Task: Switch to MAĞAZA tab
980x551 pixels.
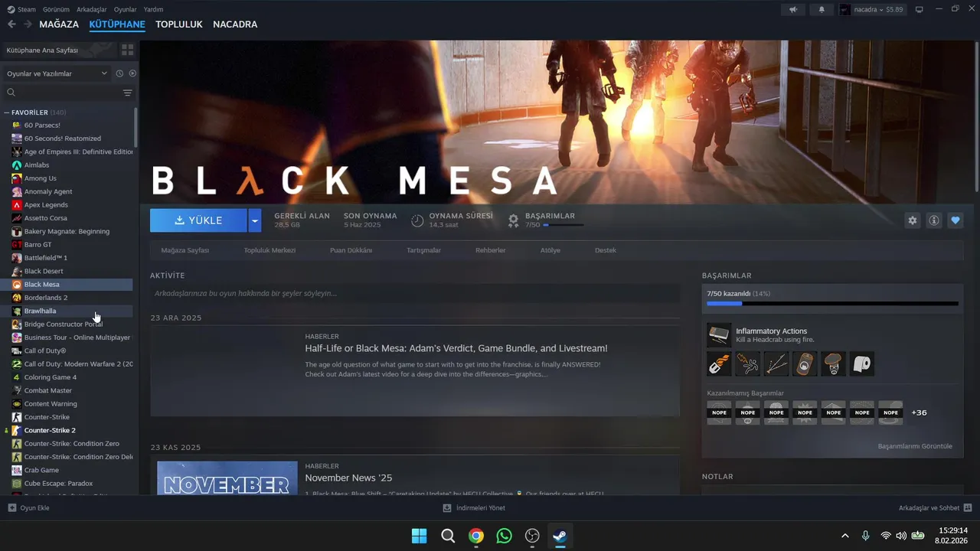Action: coord(59,24)
